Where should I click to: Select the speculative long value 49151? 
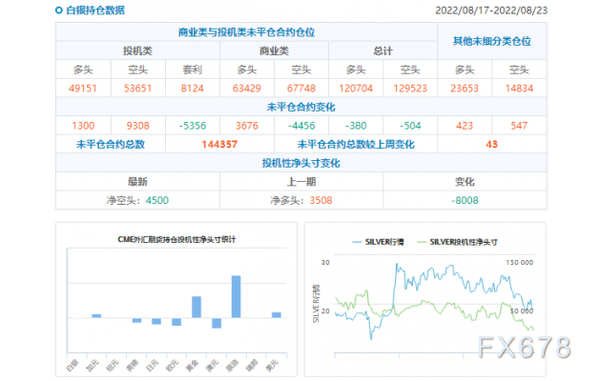click(83, 88)
